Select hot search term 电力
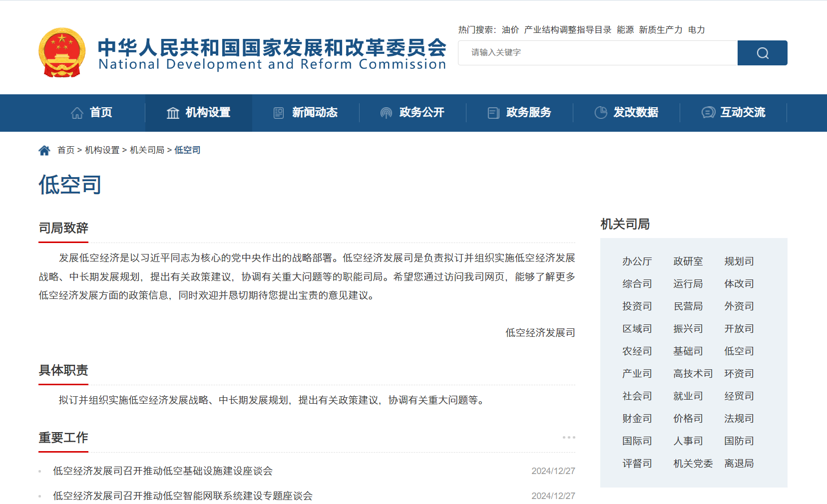This screenshot has height=504, width=827. tap(697, 30)
